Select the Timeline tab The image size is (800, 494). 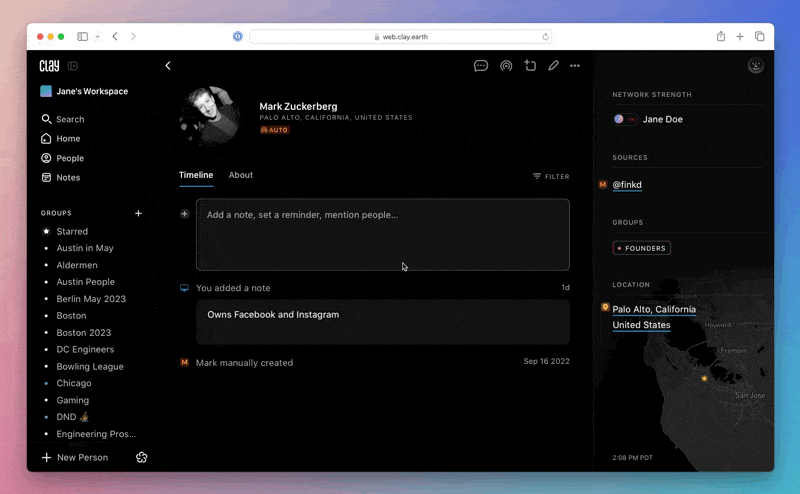196,175
